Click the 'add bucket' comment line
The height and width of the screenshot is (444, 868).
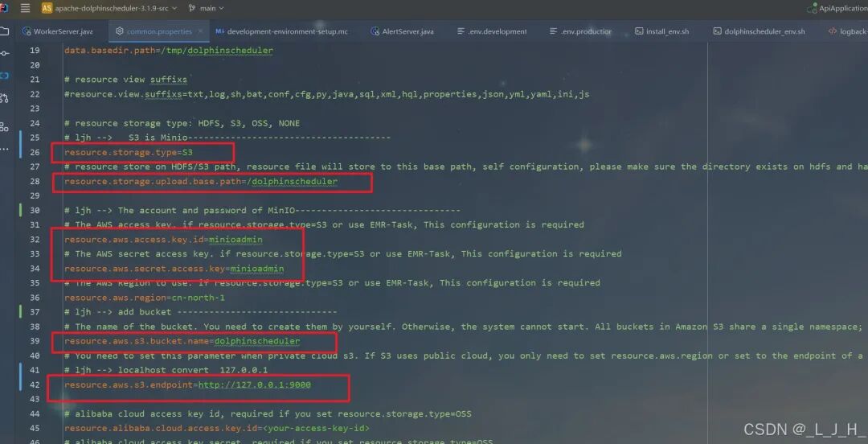pos(200,312)
